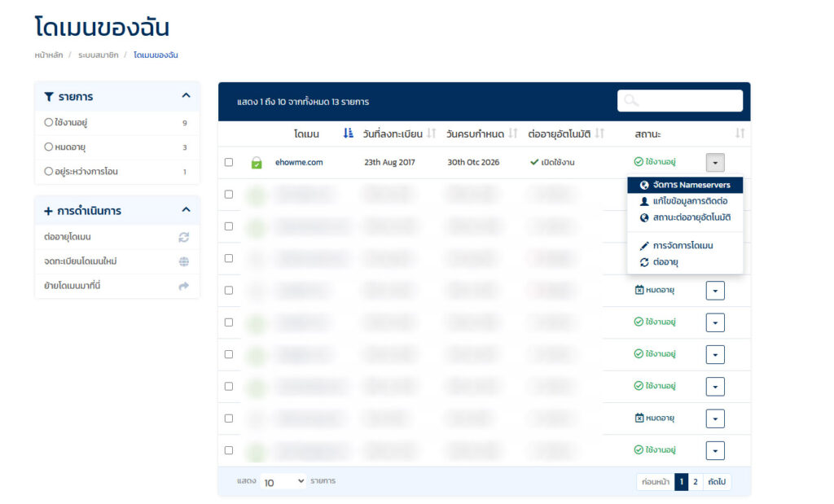The image size is (834, 504).
Task: Open the ehowme.com domain link
Action: (299, 162)
